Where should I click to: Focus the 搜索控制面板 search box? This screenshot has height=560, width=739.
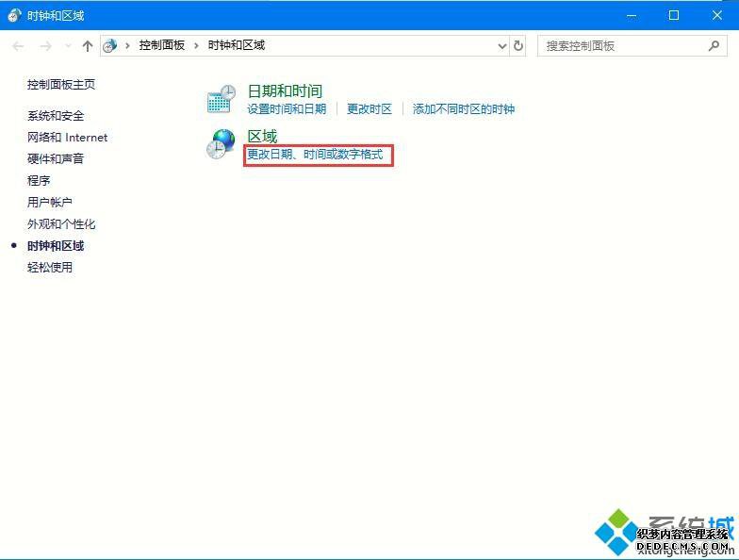tap(632, 45)
